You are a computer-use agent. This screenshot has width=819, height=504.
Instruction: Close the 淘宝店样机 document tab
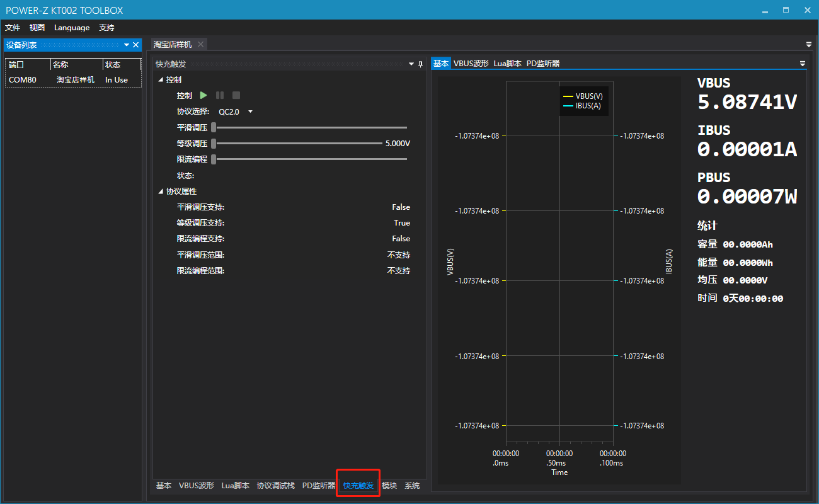point(200,44)
